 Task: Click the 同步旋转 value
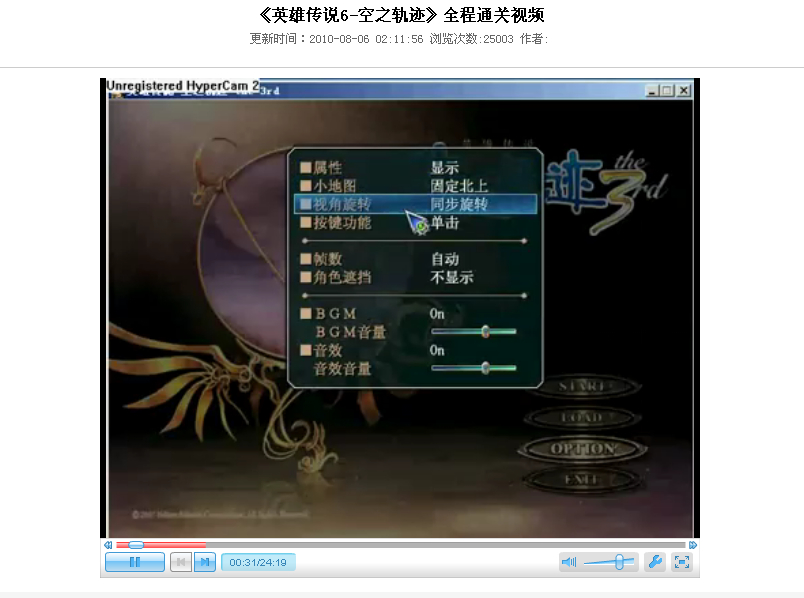point(459,204)
